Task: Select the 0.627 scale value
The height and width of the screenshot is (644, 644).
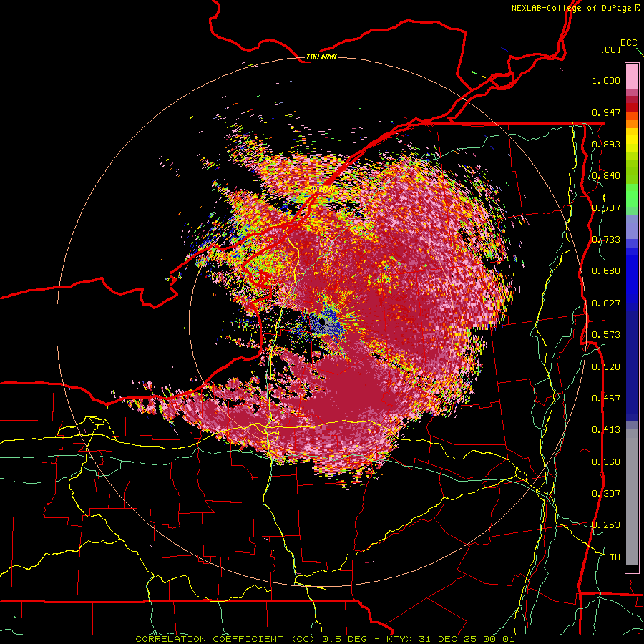Action: [606, 303]
